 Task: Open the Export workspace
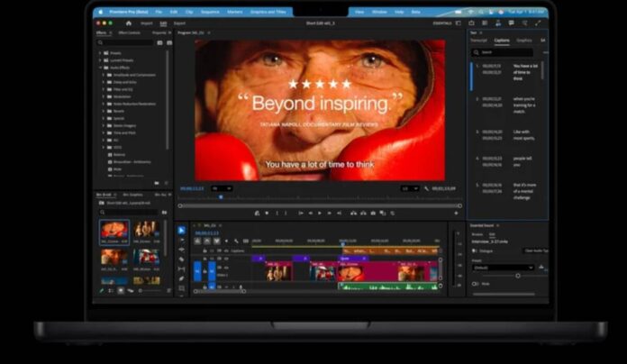[180, 23]
